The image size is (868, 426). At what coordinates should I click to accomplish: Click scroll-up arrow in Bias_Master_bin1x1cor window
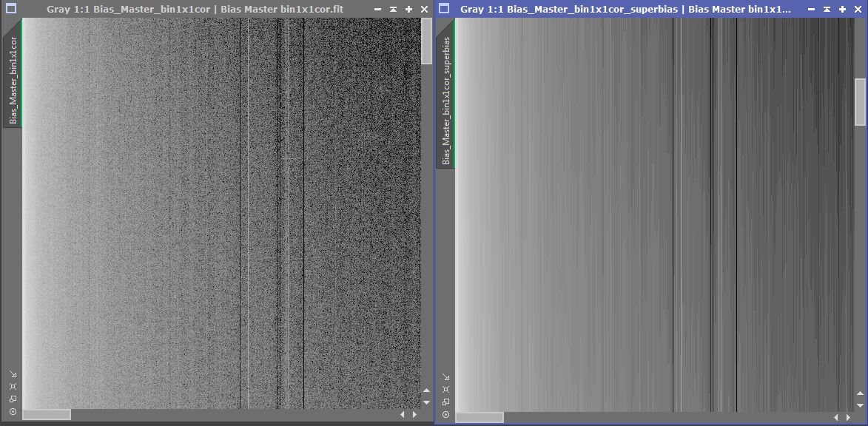[427, 390]
